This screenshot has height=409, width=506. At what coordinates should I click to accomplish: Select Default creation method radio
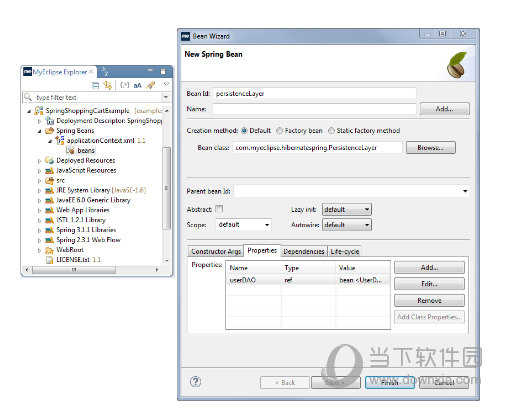[x=244, y=131]
